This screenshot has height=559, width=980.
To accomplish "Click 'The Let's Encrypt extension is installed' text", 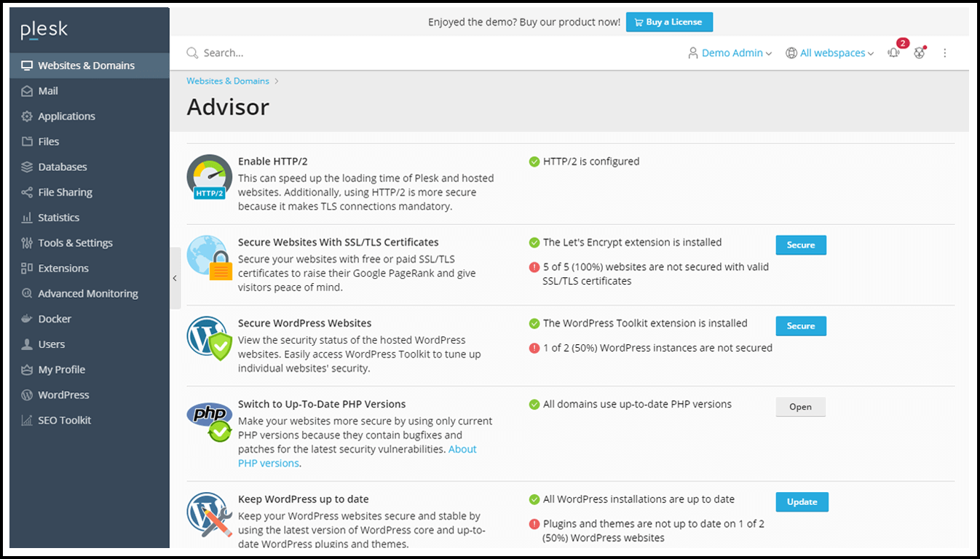I will (x=633, y=242).
